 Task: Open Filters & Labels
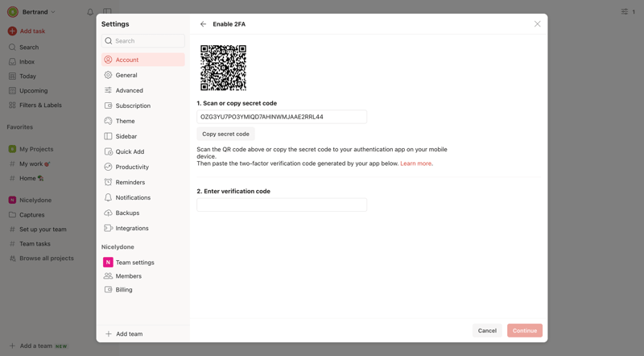(41, 106)
